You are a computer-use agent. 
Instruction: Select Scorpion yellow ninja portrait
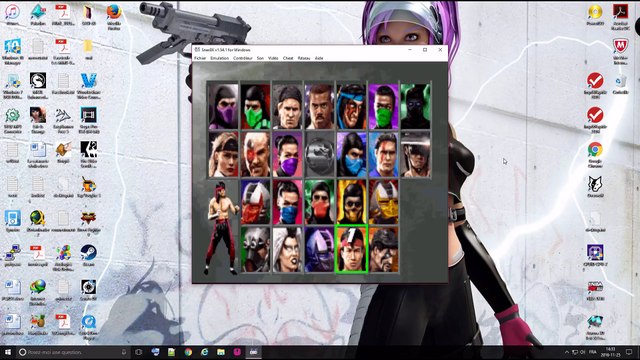click(x=351, y=202)
